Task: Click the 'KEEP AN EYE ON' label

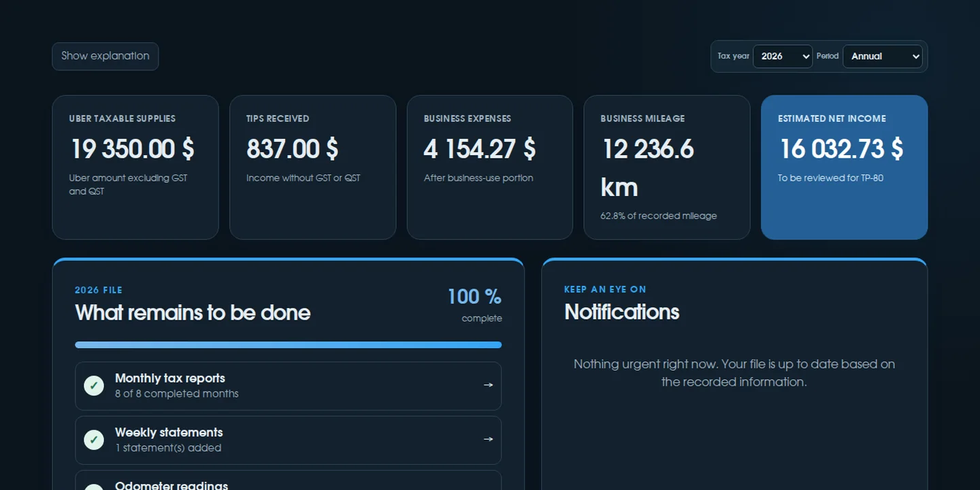Action: pos(605,289)
